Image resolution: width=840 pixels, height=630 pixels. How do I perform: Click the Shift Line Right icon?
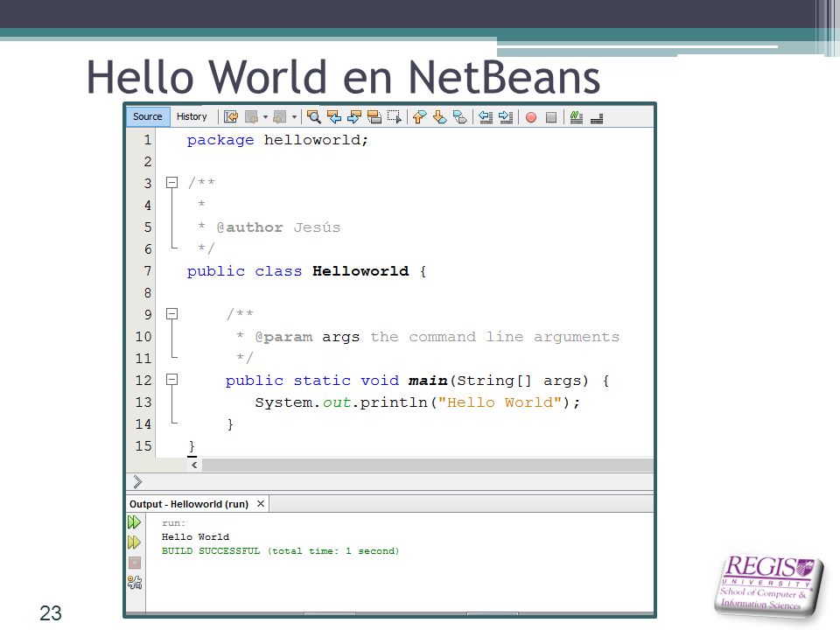tap(506, 116)
